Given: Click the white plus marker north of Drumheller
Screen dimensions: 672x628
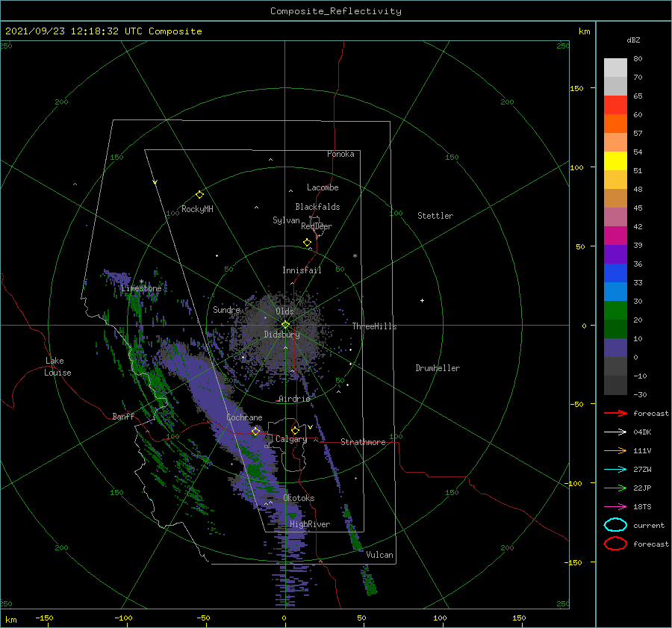Looking at the screenshot, I should coord(422,300).
